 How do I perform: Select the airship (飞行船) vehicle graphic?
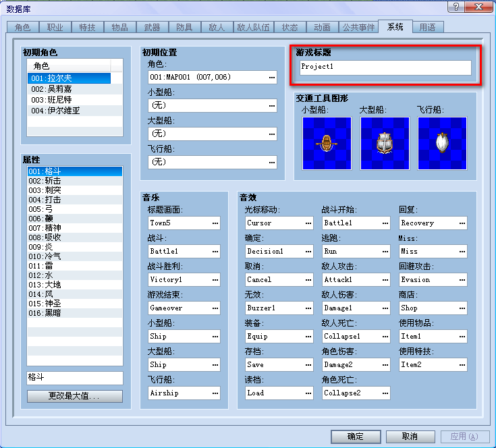tap(442, 143)
